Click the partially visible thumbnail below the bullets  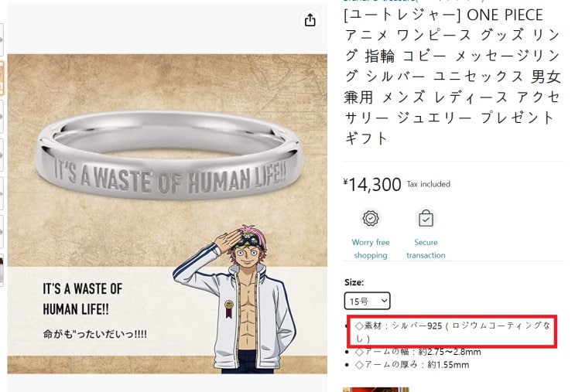[x=375, y=390]
